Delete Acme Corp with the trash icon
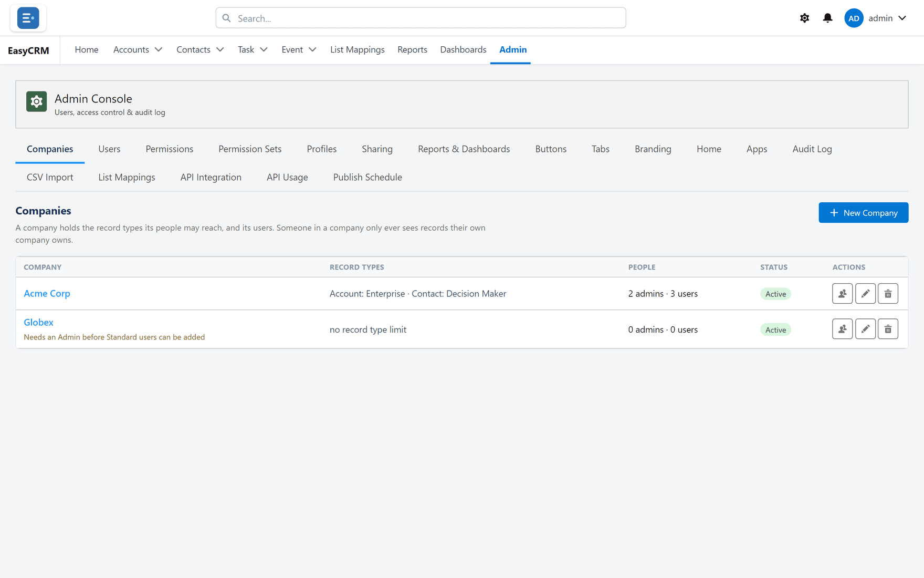 coord(888,294)
